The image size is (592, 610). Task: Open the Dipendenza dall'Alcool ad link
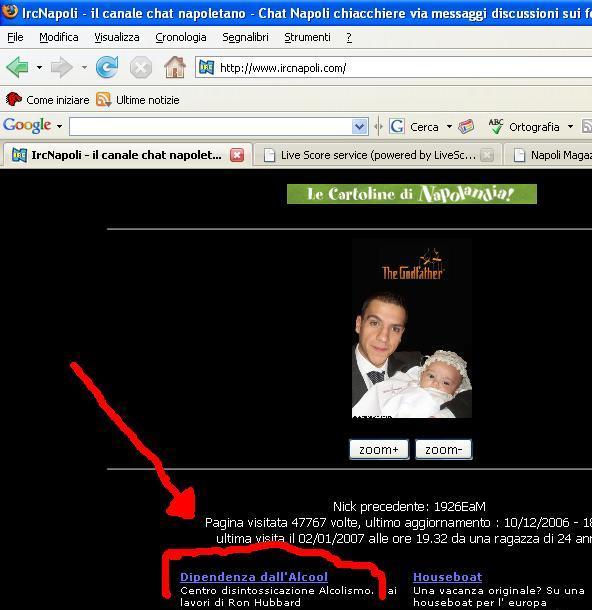point(254,577)
